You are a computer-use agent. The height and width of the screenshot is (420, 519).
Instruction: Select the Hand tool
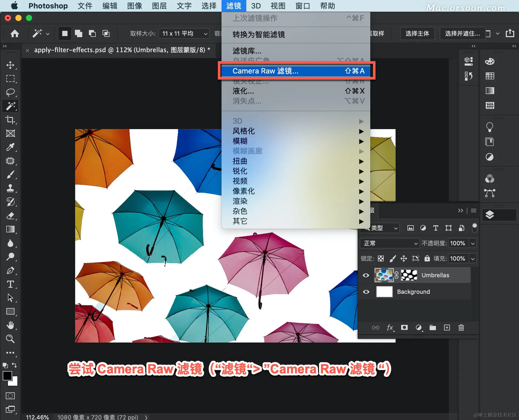pos(10,325)
